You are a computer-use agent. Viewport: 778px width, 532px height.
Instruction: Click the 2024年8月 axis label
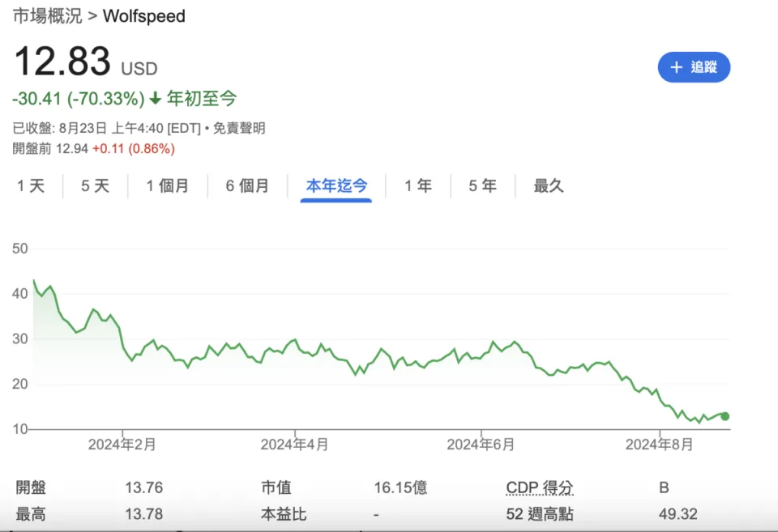(660, 445)
